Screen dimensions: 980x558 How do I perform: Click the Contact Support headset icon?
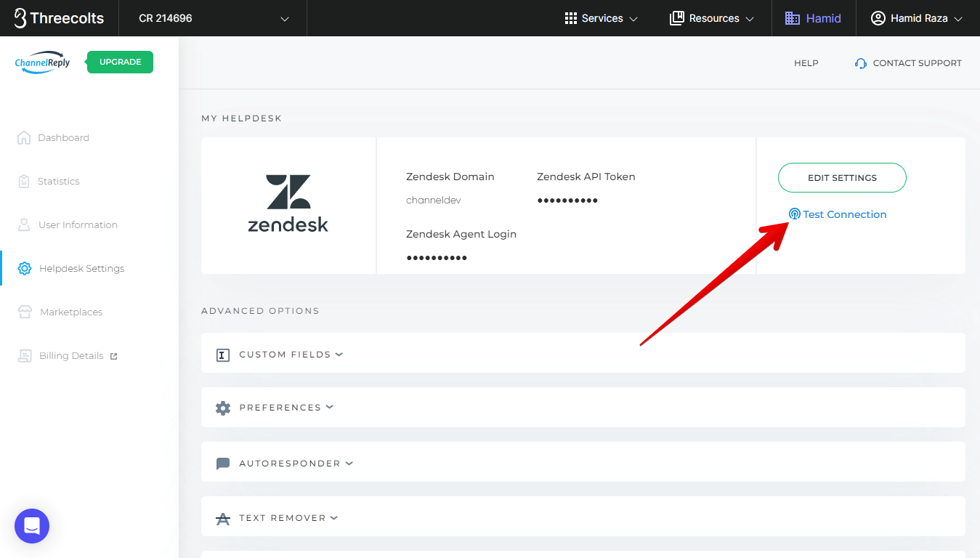[x=861, y=63]
